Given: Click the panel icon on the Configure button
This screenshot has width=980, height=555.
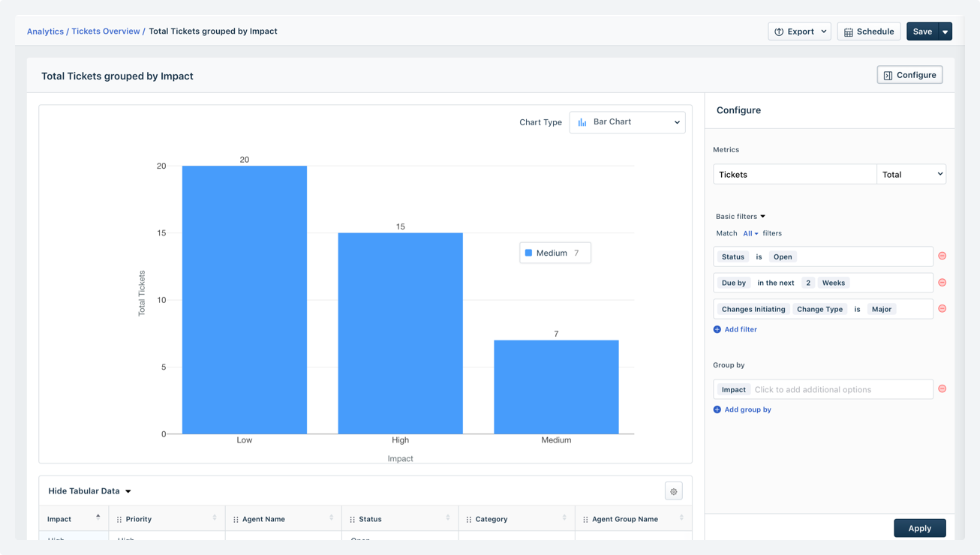Looking at the screenshot, I should (x=888, y=74).
